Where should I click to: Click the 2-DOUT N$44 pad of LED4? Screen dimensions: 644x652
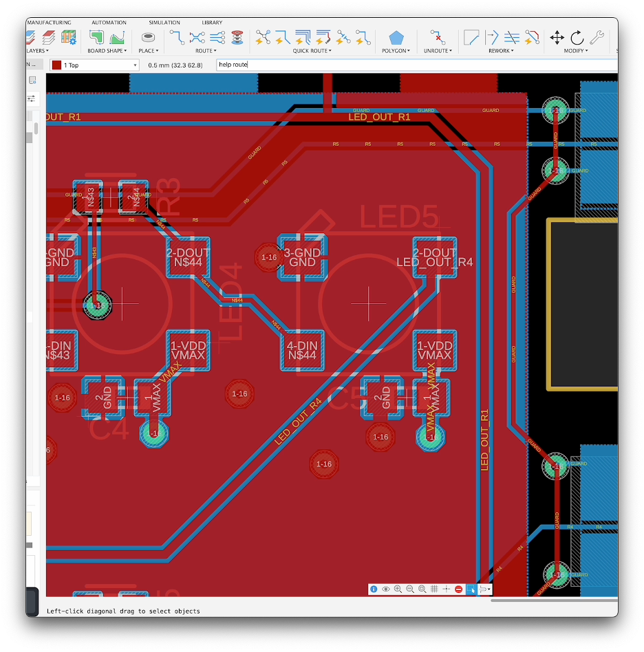coord(188,257)
